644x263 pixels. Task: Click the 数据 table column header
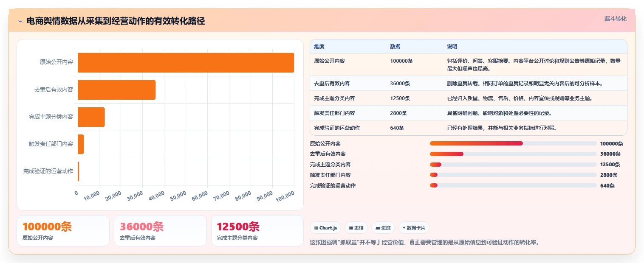click(395, 46)
